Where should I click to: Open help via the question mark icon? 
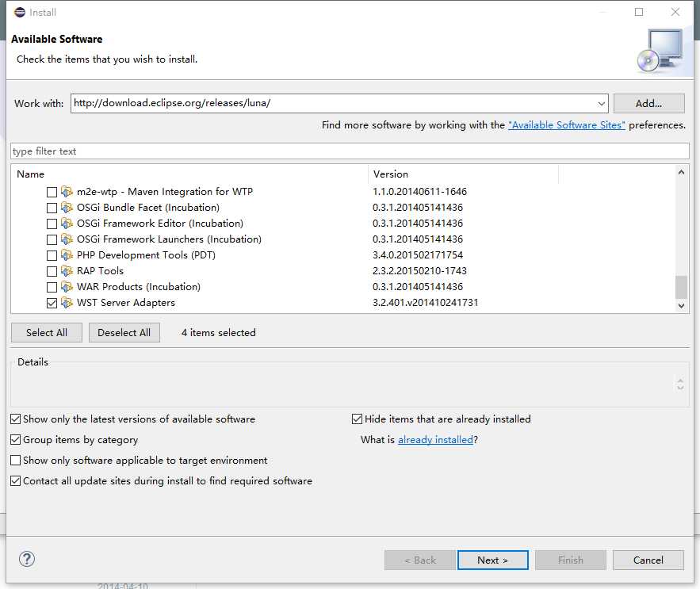click(x=27, y=559)
